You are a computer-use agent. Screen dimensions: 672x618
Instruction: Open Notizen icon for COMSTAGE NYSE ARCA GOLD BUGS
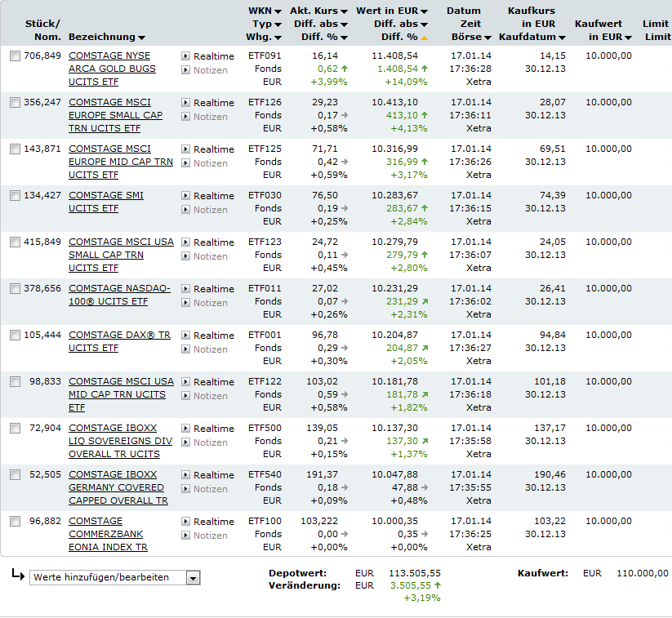pyautogui.click(x=185, y=70)
